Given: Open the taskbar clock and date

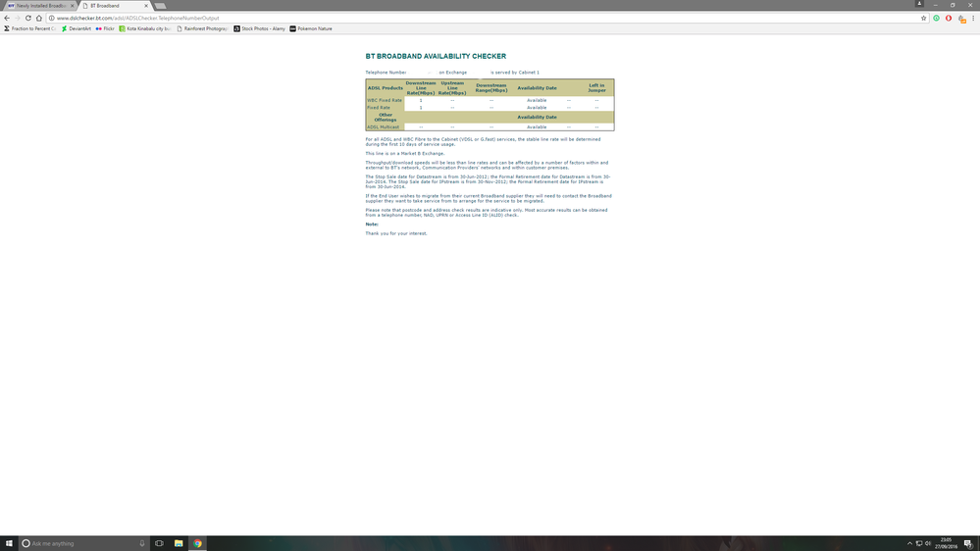Looking at the screenshot, I should [947, 543].
